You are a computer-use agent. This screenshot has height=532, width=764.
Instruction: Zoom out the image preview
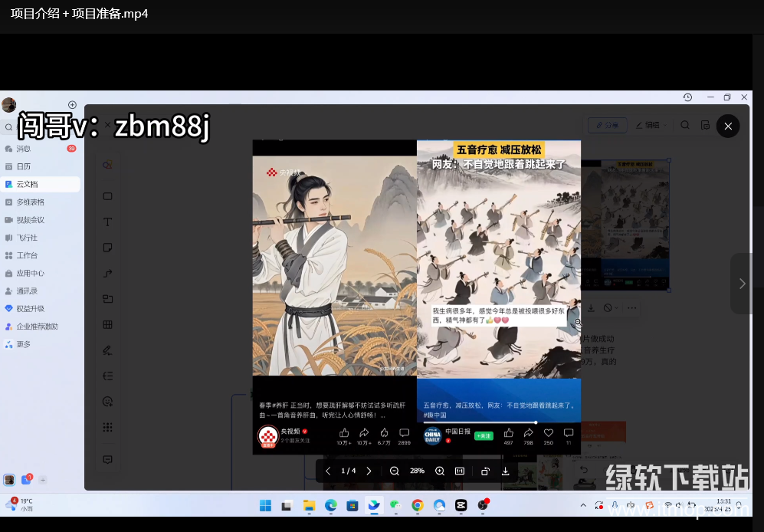point(394,471)
